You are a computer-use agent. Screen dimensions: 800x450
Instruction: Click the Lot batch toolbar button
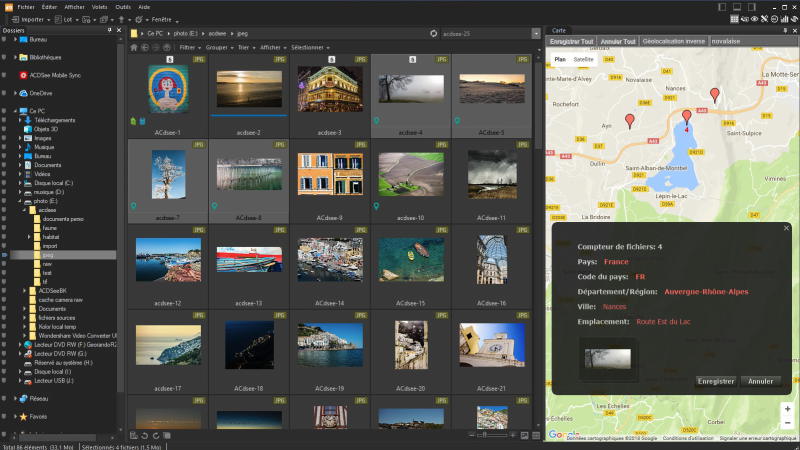66,19
